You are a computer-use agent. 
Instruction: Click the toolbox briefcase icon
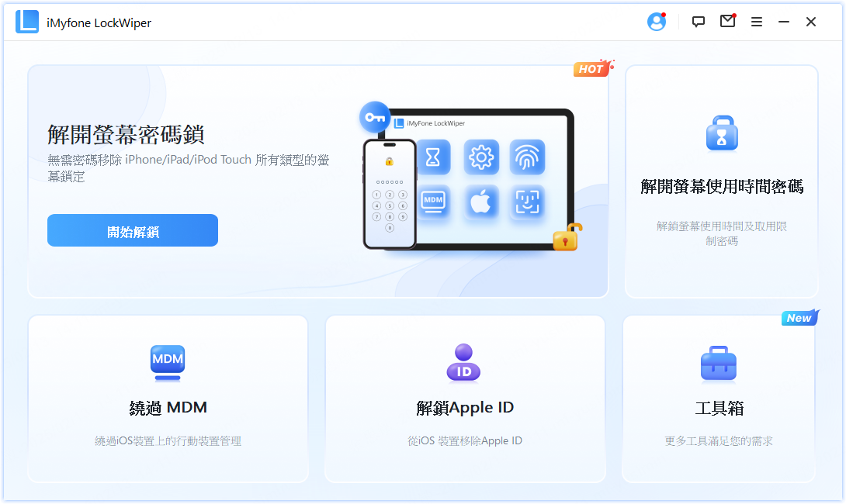pyautogui.click(x=719, y=364)
